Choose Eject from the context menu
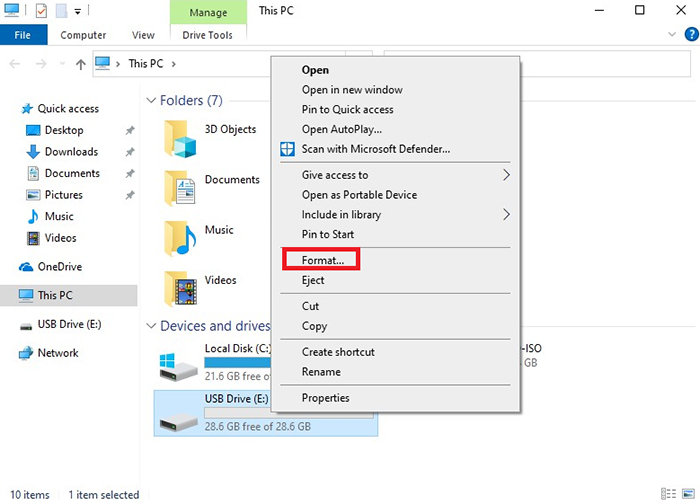 [x=313, y=280]
